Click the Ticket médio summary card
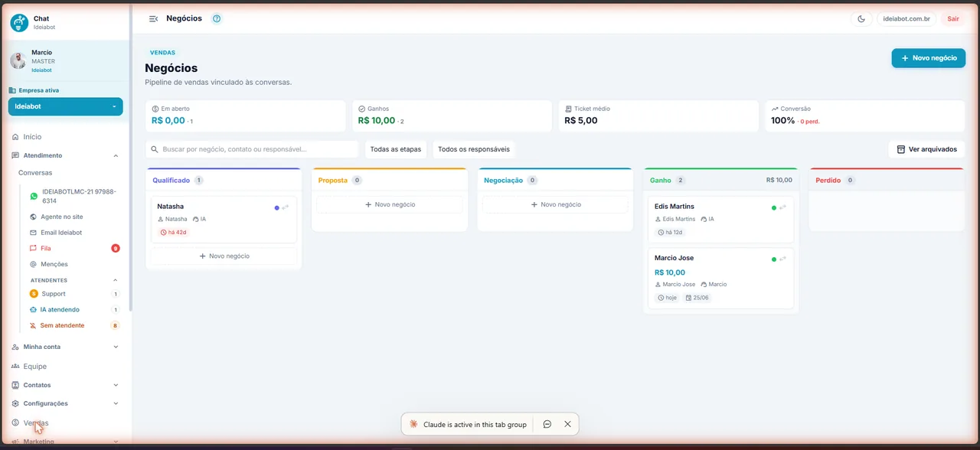The height and width of the screenshot is (450, 980). click(x=658, y=116)
